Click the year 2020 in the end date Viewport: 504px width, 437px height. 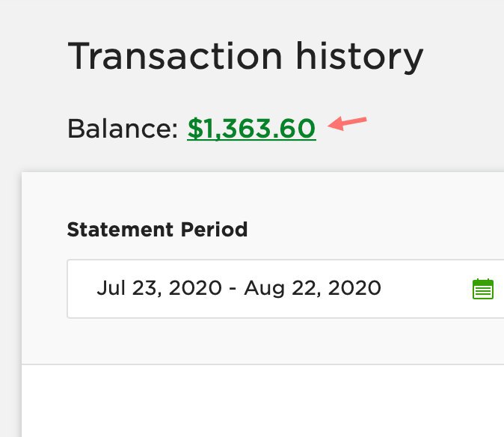click(354, 288)
